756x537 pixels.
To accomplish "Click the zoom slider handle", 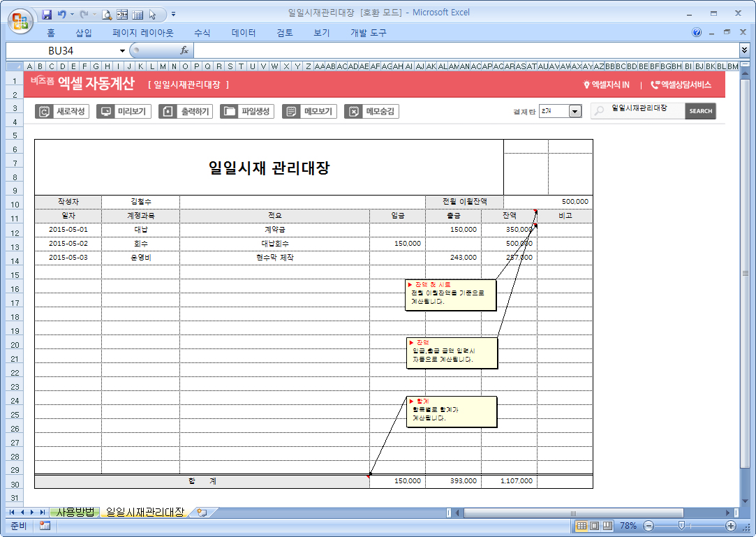I will (681, 526).
